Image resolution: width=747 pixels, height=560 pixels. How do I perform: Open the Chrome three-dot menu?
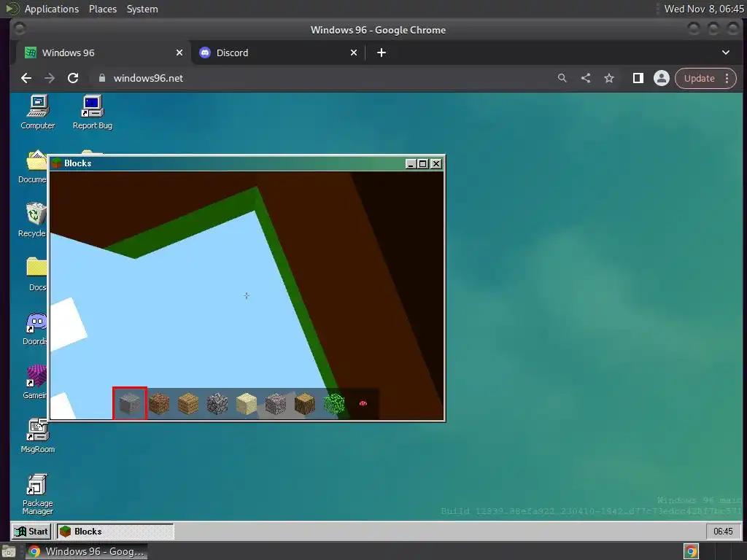point(727,79)
